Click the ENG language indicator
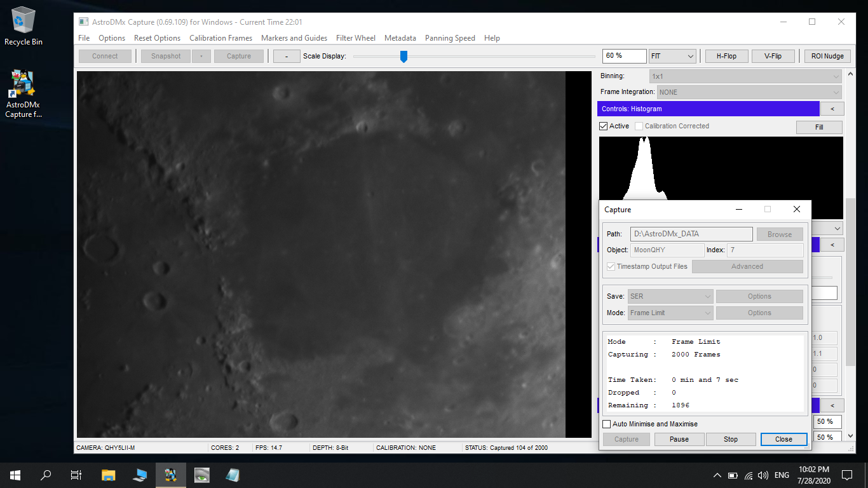 click(x=782, y=475)
